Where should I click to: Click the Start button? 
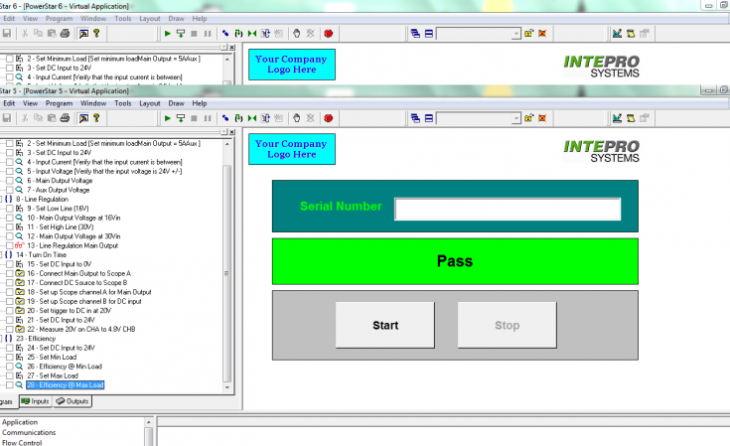point(385,325)
